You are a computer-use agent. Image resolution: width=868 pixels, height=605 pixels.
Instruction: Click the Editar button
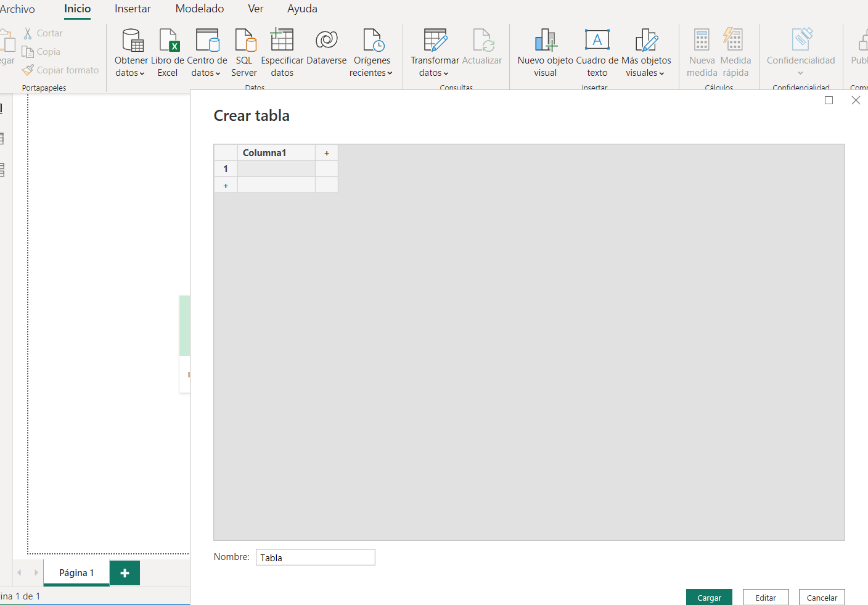[766, 598]
